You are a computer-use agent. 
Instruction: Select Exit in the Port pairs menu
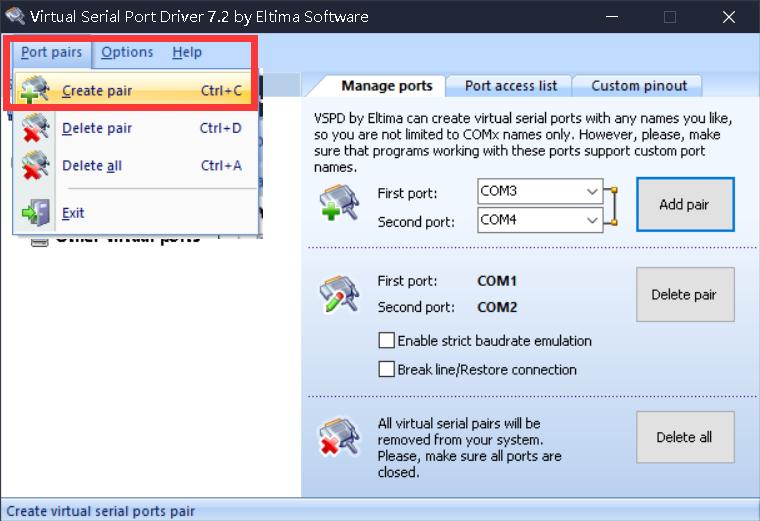pyautogui.click(x=135, y=212)
